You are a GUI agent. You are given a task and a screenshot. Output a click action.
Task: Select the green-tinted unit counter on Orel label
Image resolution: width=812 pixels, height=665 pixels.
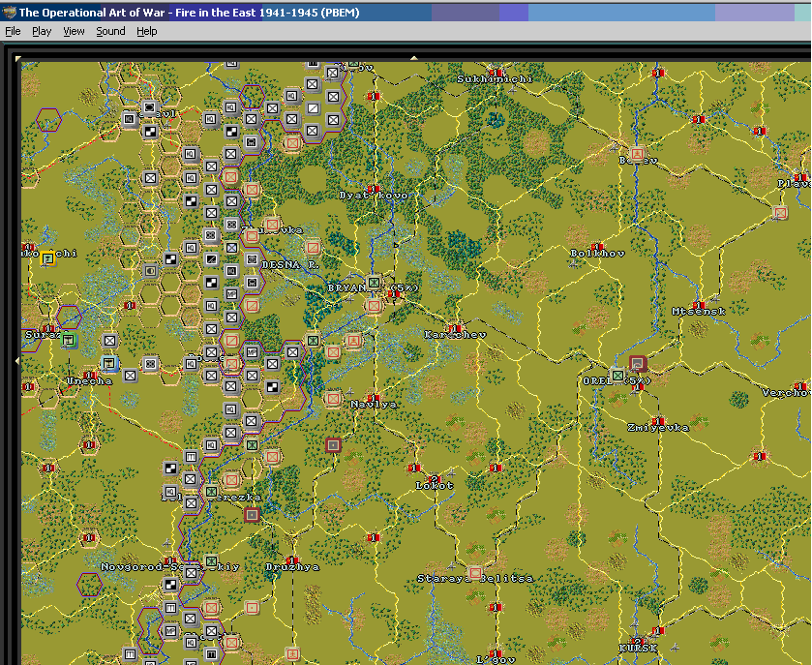(617, 375)
